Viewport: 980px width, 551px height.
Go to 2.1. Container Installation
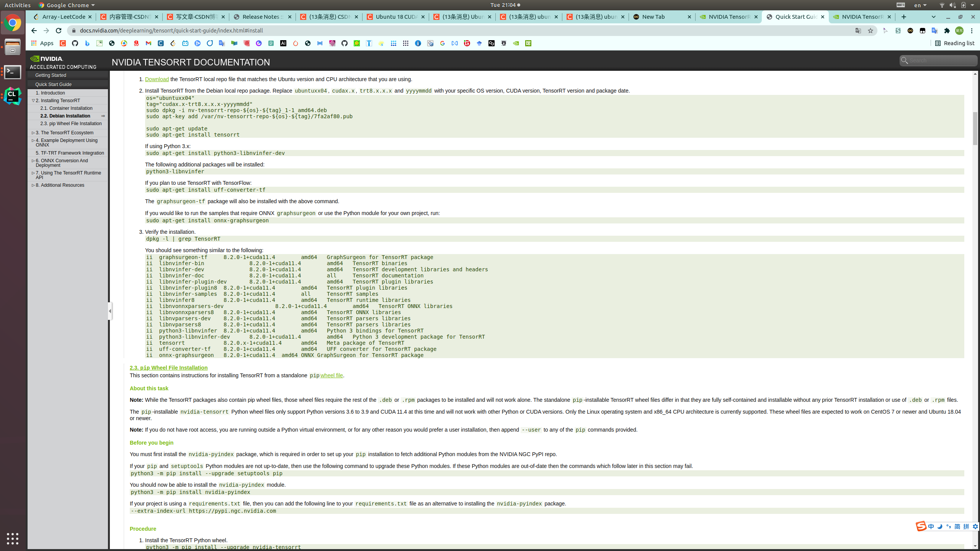click(66, 108)
